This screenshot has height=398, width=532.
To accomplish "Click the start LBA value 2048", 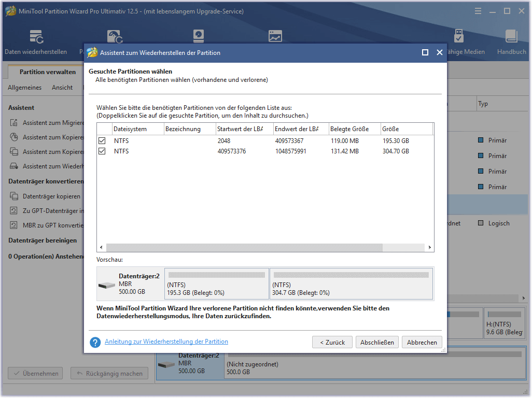I will pos(224,141).
